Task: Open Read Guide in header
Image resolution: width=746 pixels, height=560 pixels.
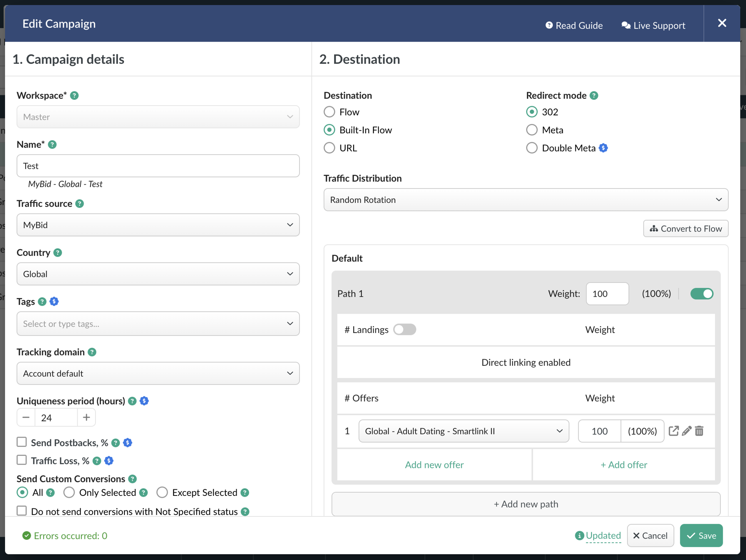Action: tap(574, 26)
